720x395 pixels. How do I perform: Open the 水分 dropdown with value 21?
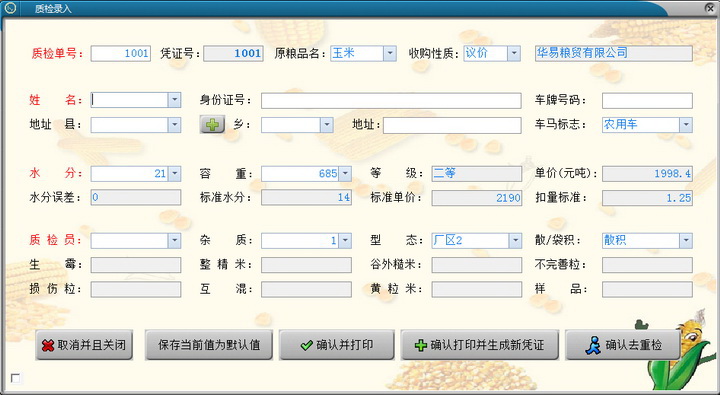tap(174, 174)
